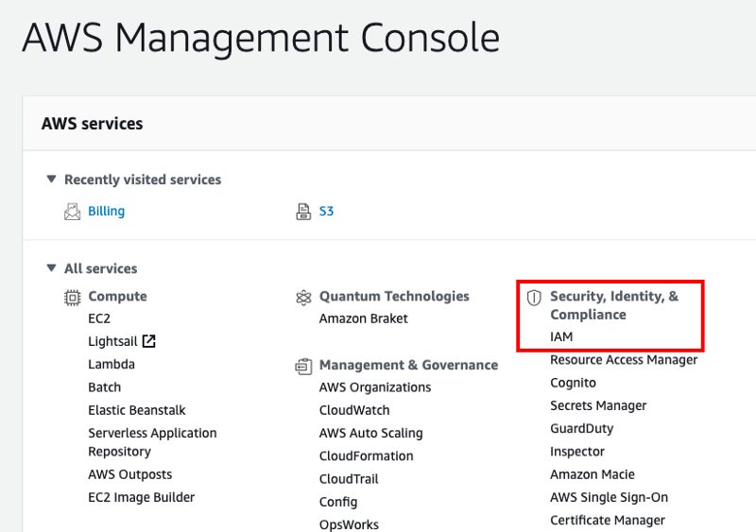756x532 pixels.
Task: Open Certificate Manager
Action: tap(608, 521)
